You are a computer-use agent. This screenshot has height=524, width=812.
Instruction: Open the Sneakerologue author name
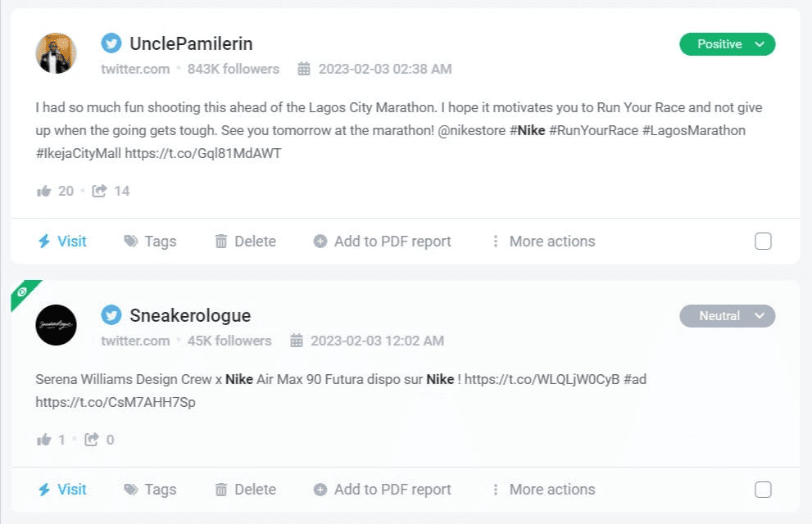tap(190, 315)
